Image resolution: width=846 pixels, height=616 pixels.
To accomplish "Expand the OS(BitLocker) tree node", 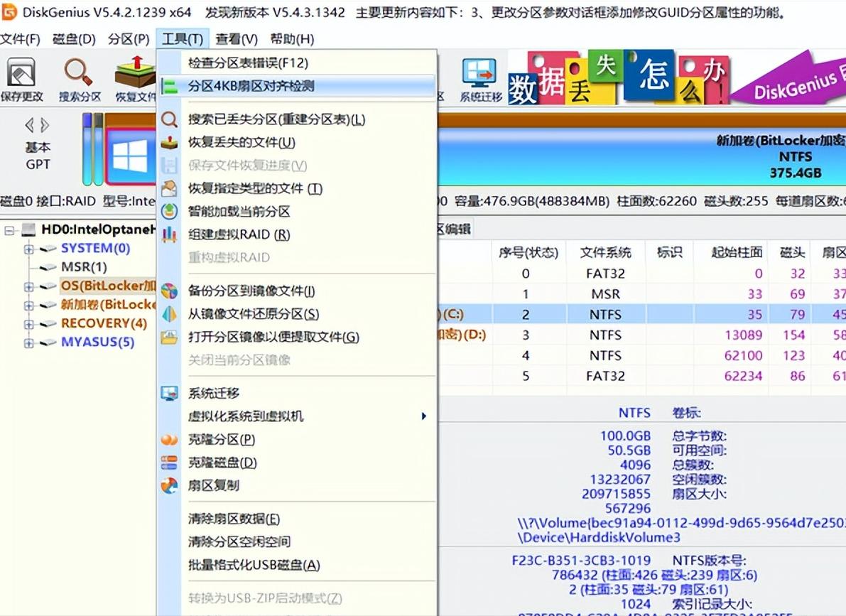I will [28, 286].
